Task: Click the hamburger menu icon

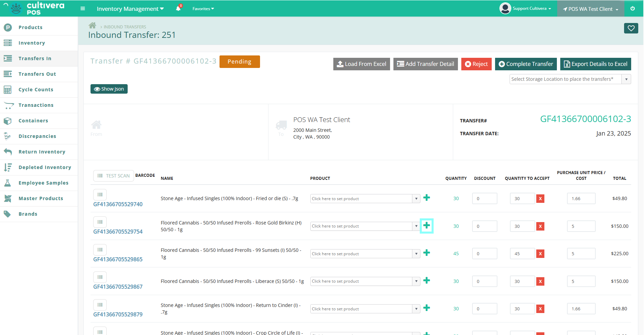Action: pos(83,8)
